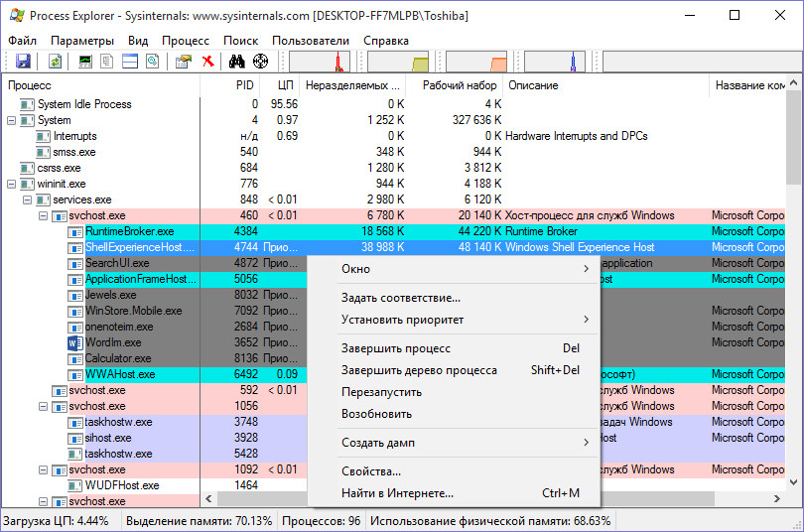Choose Завершить дерево процесса menu entry
Viewport: 804px width, 532px height.
click(x=454, y=370)
